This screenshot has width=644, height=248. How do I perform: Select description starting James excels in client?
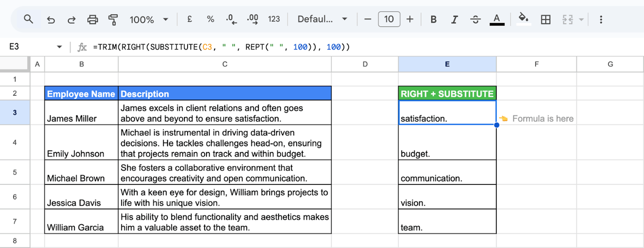point(225,113)
